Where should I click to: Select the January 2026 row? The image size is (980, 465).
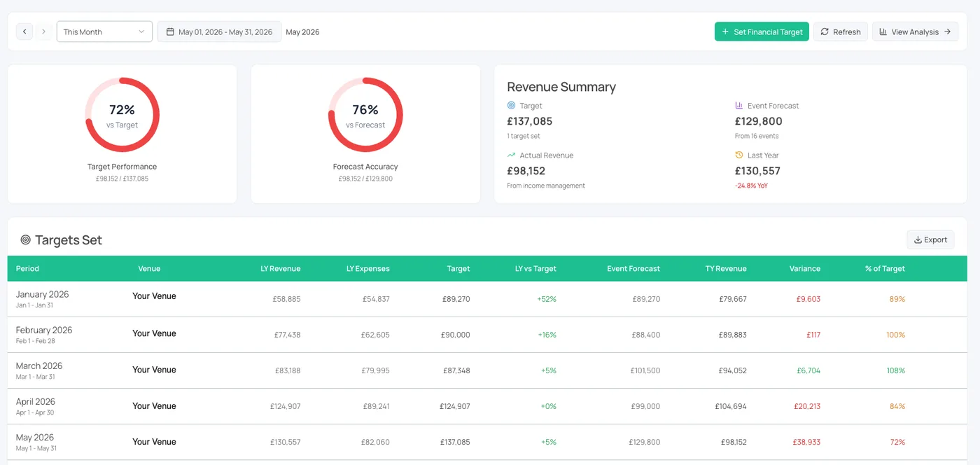coord(487,299)
